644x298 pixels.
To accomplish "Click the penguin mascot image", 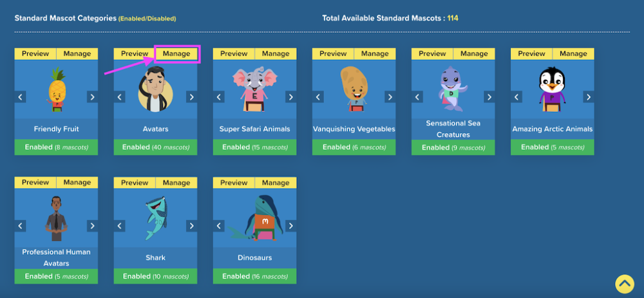I will click(553, 89).
